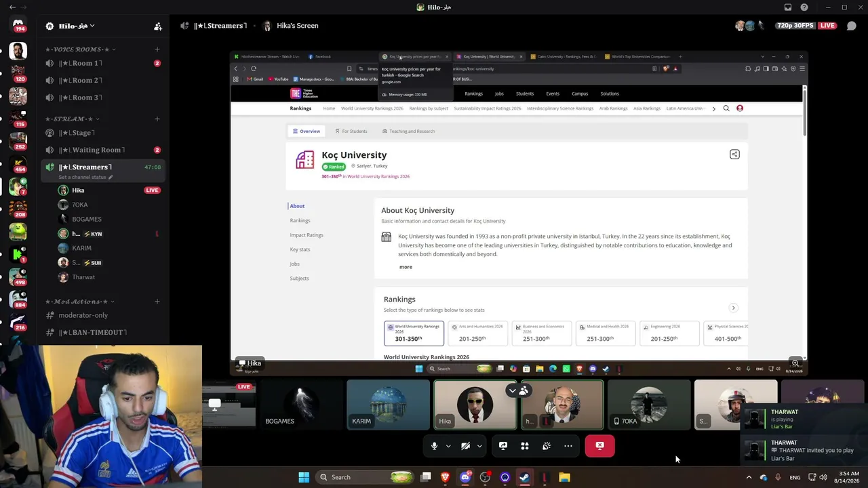Open the moderator-only text channel
This screenshot has width=868, height=488.
pyautogui.click(x=103, y=315)
